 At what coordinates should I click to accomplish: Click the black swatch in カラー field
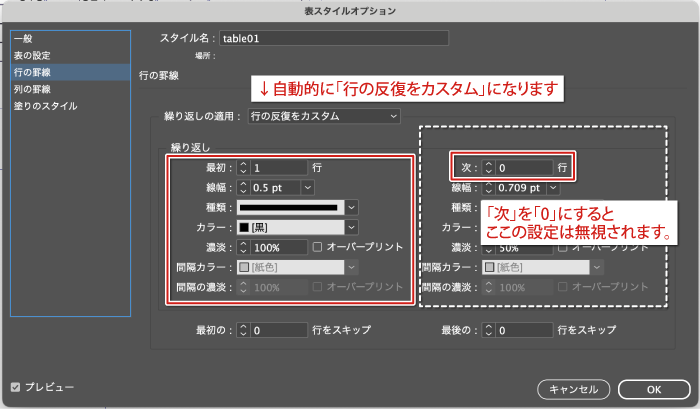(x=244, y=227)
